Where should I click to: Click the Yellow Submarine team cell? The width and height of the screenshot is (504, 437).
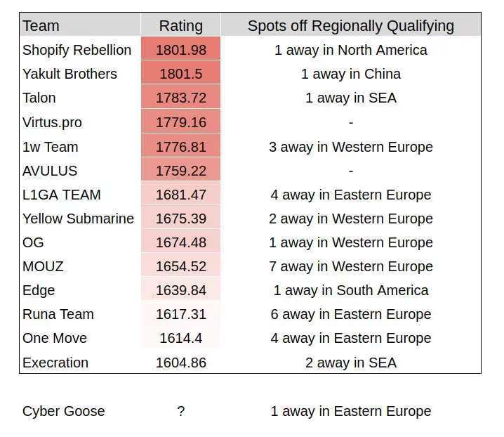78,218
